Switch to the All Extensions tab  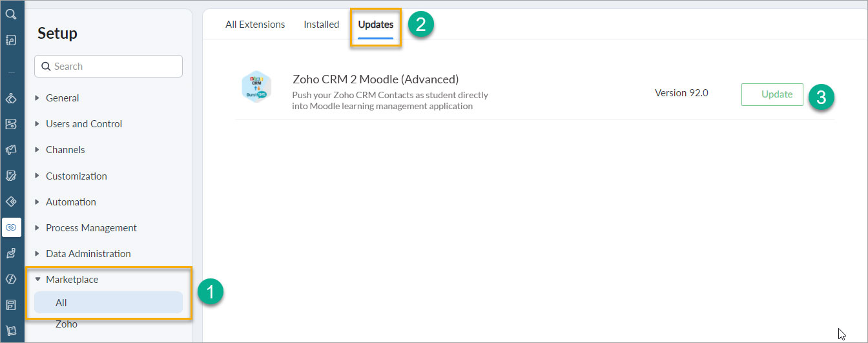pos(255,25)
